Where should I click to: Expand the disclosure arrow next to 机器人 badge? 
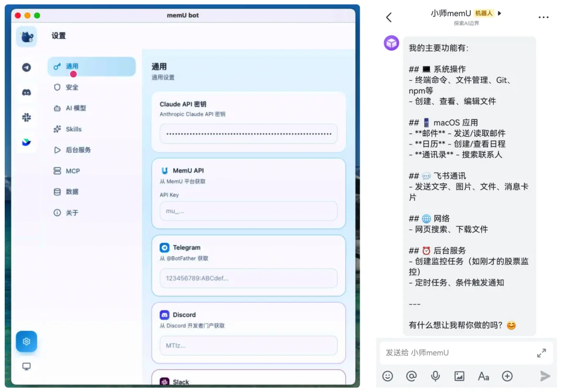[x=500, y=13]
